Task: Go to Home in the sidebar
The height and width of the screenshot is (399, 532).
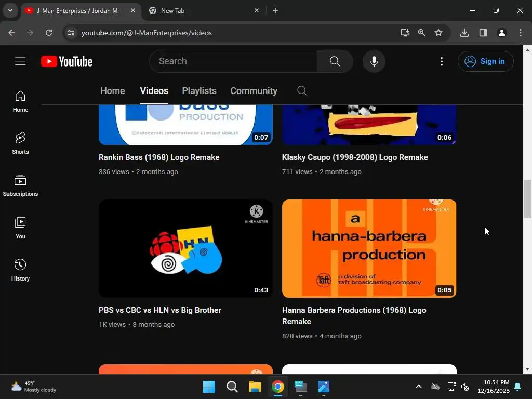Action: click(x=20, y=101)
